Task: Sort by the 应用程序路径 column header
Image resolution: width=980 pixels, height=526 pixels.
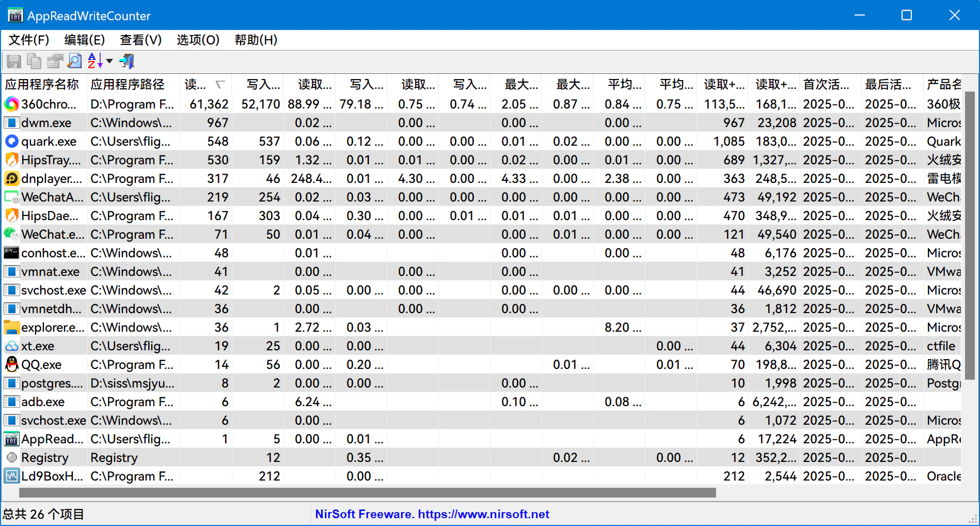Action: pyautogui.click(x=134, y=84)
